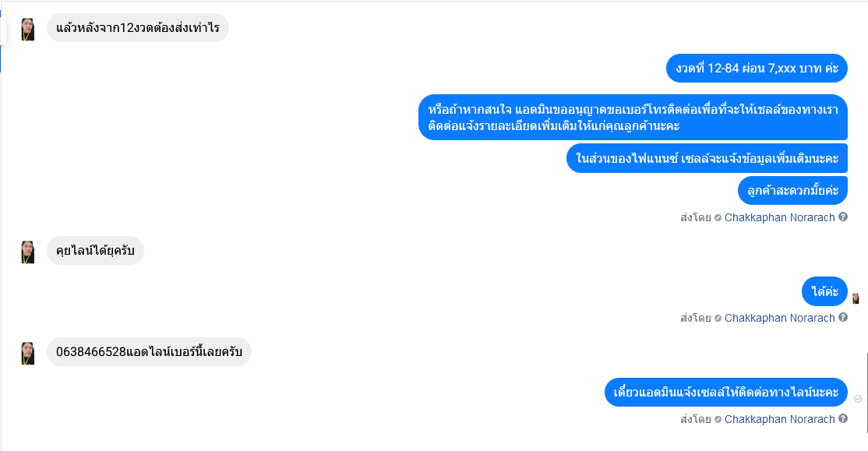
Task: Click the verified badge before the first Chakkaphan name
Action: point(718,218)
